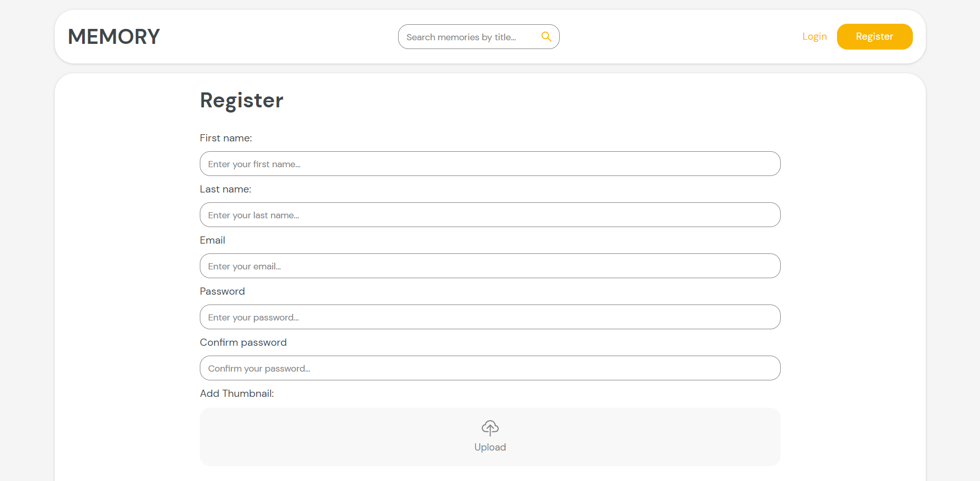Open the Login page
This screenshot has height=481, width=980.
pos(814,36)
